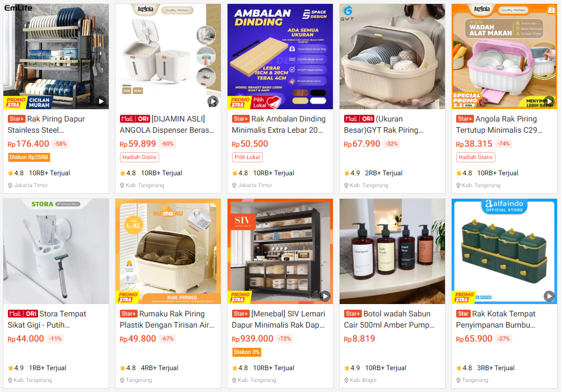
Task: Click the Pilih Lokal tag under Rp50.500
Action: click(247, 157)
